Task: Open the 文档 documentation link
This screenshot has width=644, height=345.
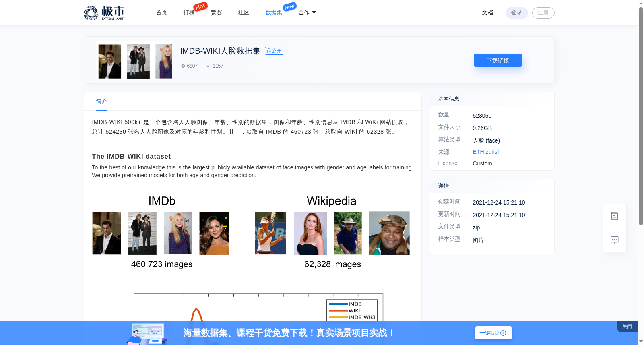Action: [x=487, y=13]
